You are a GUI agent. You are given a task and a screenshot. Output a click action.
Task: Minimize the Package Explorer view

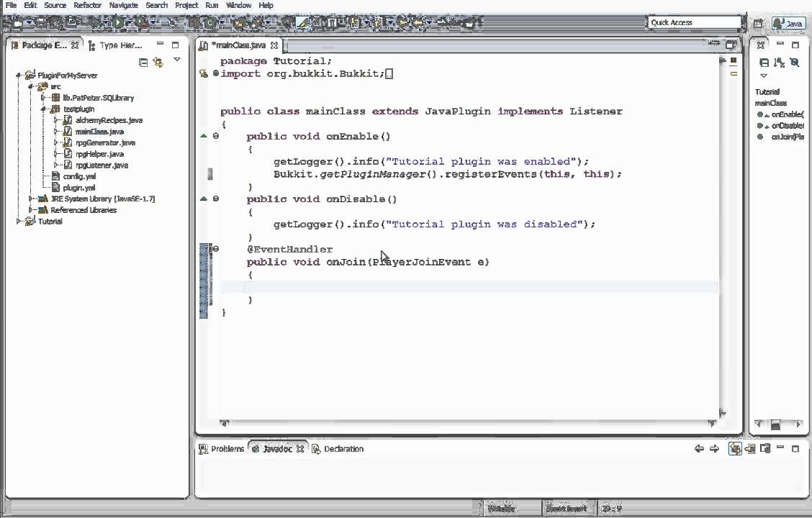(160, 45)
